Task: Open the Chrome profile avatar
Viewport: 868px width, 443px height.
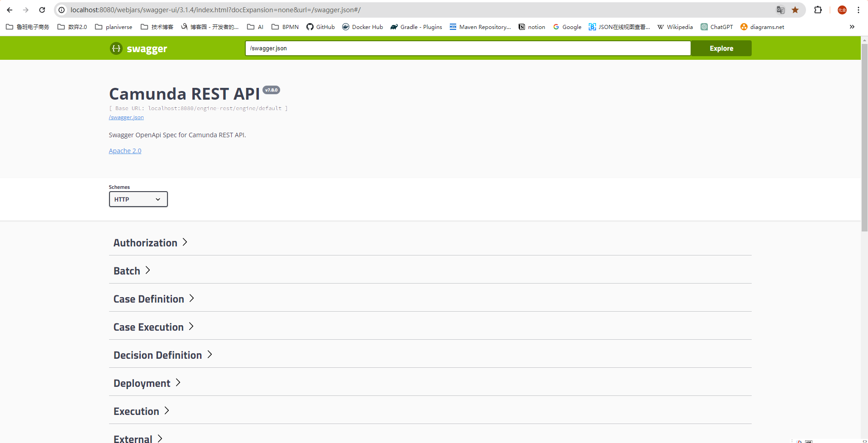Action: (842, 10)
